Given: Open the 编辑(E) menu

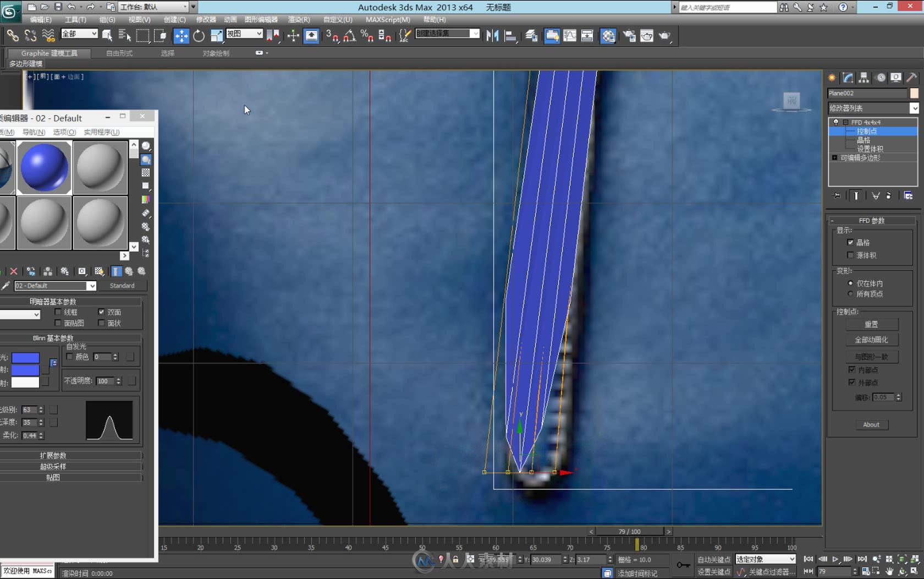Looking at the screenshot, I should coord(41,19).
